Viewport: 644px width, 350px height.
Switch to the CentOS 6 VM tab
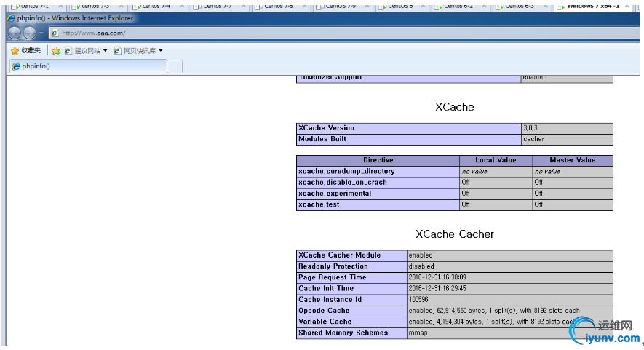coord(400,6)
